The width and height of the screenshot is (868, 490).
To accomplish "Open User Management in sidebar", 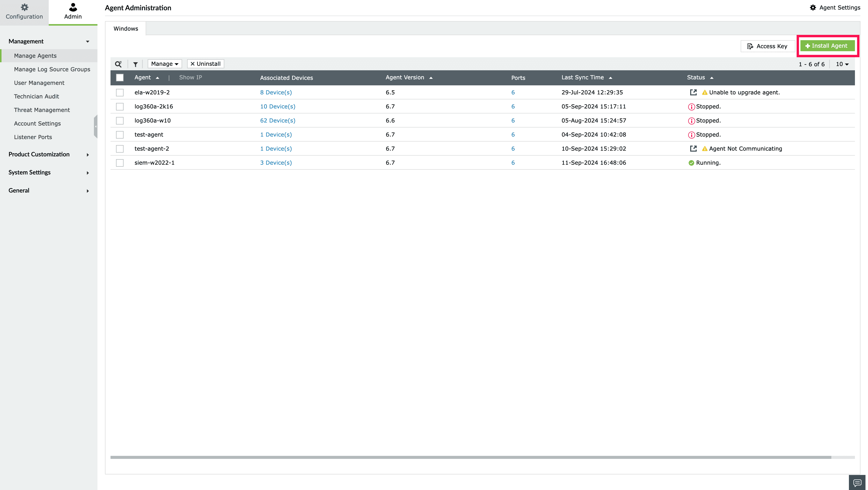I will tap(39, 83).
